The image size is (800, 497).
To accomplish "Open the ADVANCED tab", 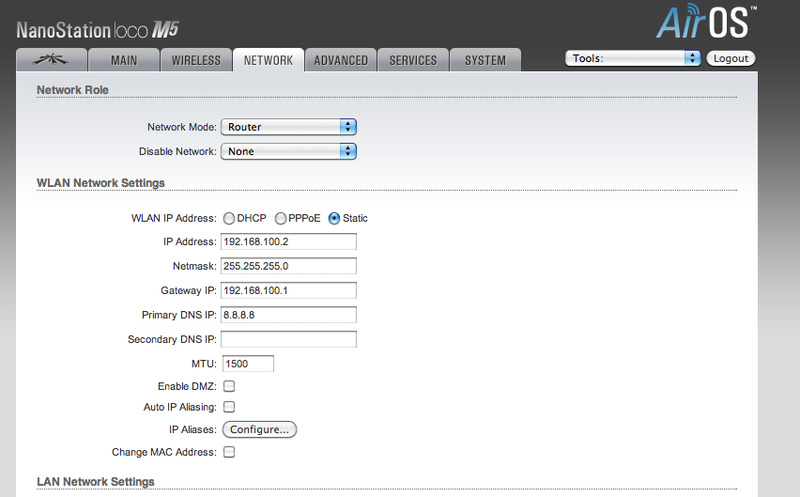I will tap(341, 60).
